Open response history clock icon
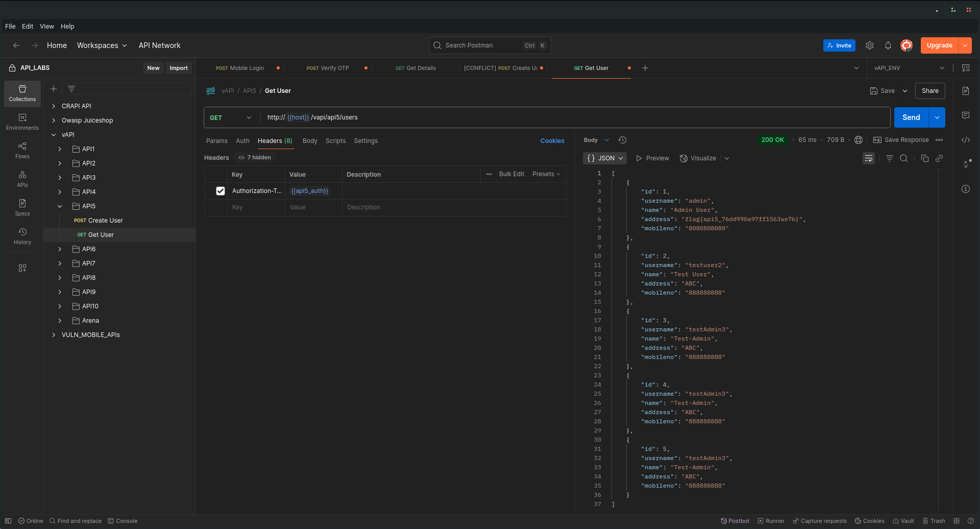The height and width of the screenshot is (529, 980). click(622, 140)
